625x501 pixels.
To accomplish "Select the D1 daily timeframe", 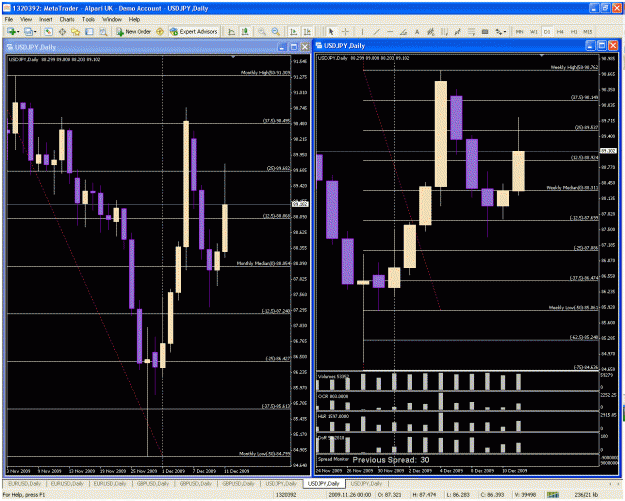I will click(547, 31).
